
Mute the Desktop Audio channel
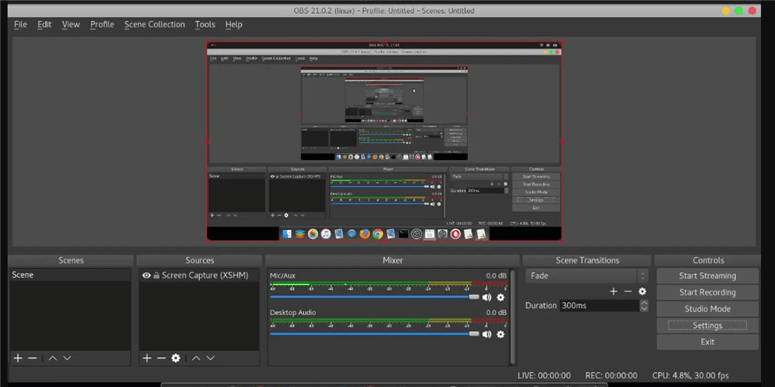click(487, 334)
